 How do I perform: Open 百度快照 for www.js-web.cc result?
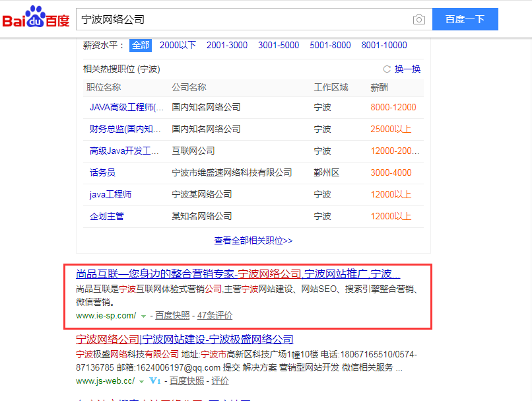[187, 381]
